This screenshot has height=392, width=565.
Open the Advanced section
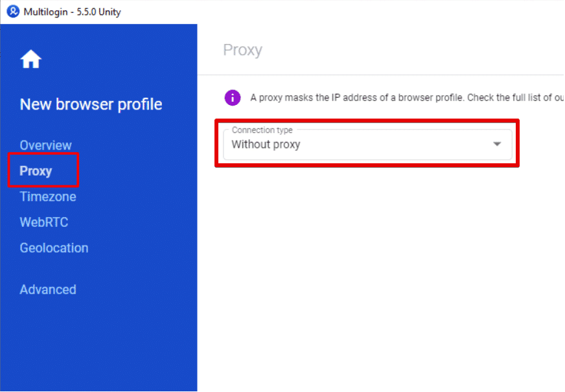click(48, 290)
